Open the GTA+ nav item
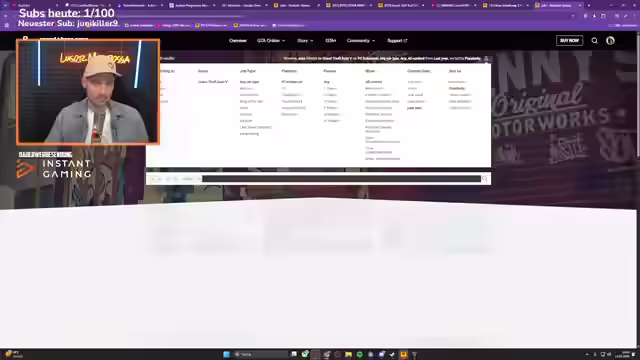Viewport: 640px width, 360px height. click(x=331, y=40)
